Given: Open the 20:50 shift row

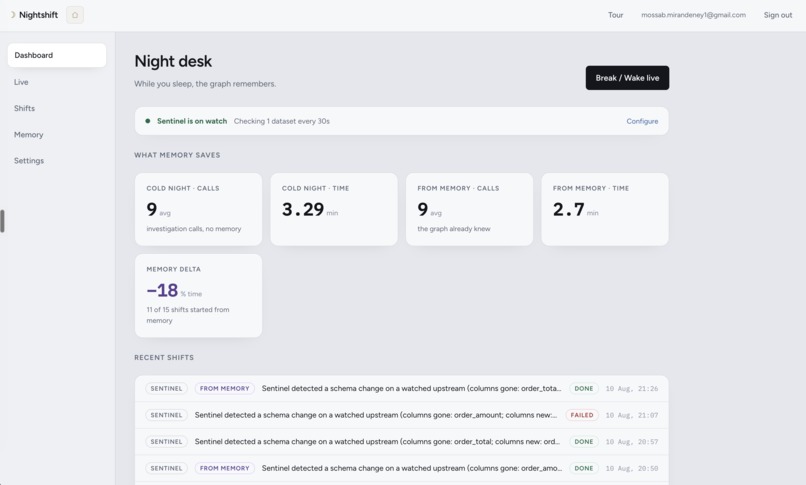Looking at the screenshot, I should [x=401, y=469].
